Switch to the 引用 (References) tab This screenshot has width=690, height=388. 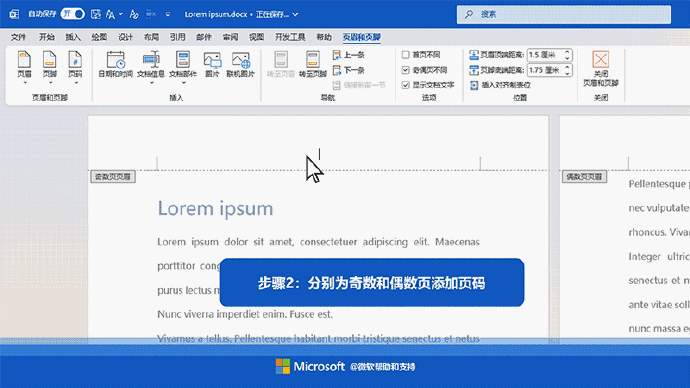click(177, 37)
